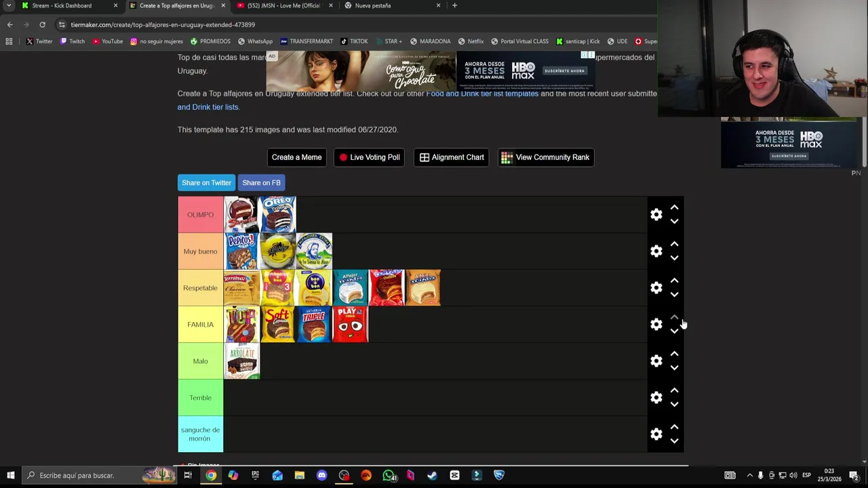Move Respetable row down

pos(674,295)
